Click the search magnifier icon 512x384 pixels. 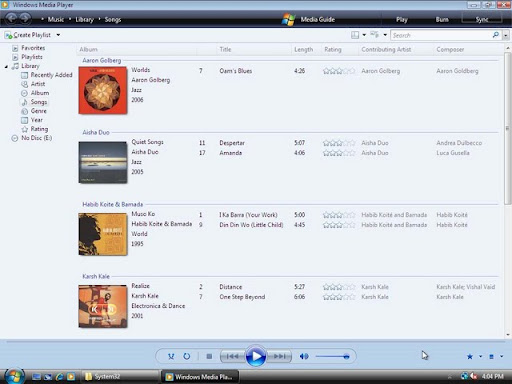coord(496,35)
